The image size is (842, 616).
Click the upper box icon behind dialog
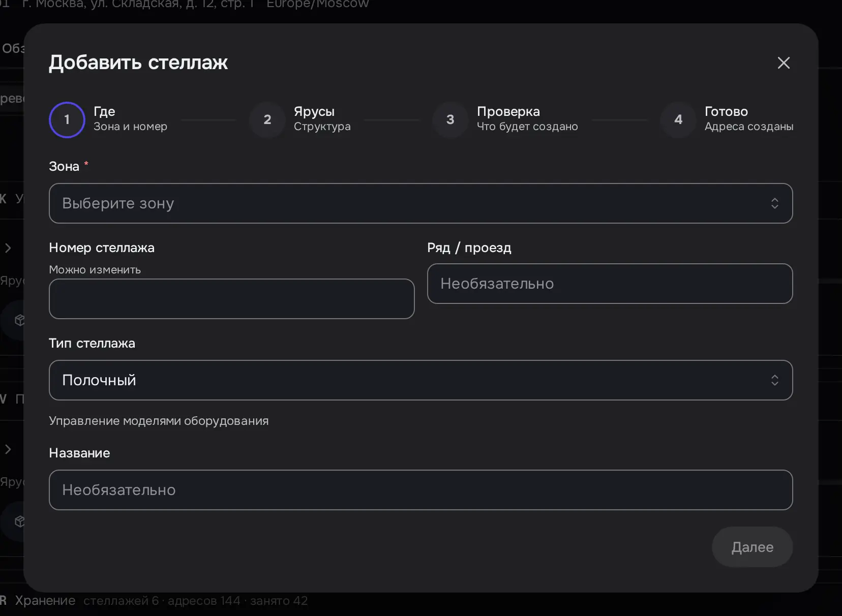[x=20, y=320]
